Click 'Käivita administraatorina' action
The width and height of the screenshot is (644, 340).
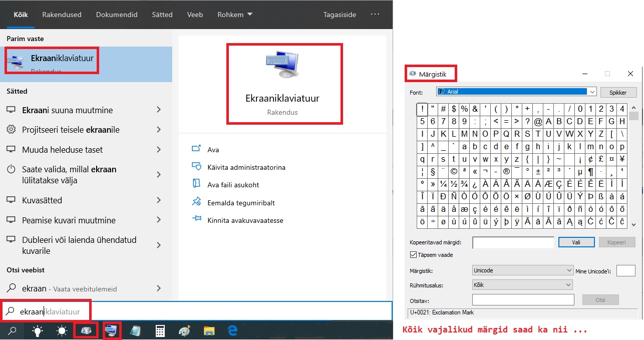pyautogui.click(x=246, y=167)
